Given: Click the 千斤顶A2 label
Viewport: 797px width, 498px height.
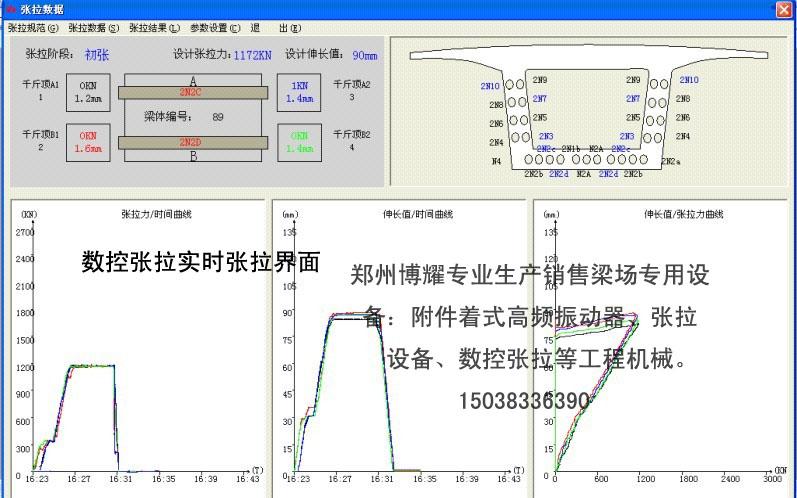Looking at the screenshot, I should pos(352,84).
